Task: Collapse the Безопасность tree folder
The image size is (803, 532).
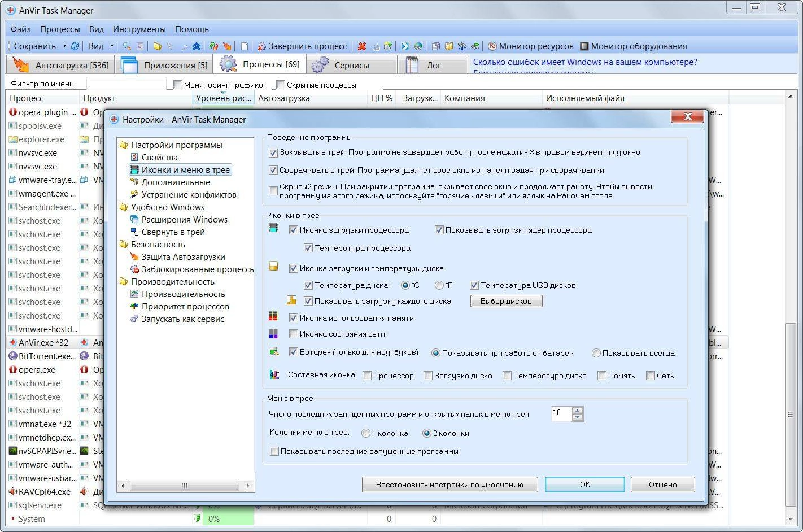Action: click(x=124, y=245)
